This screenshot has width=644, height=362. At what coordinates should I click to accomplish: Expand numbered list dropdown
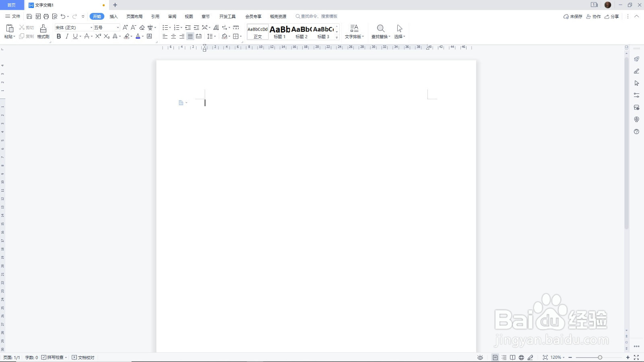click(182, 28)
